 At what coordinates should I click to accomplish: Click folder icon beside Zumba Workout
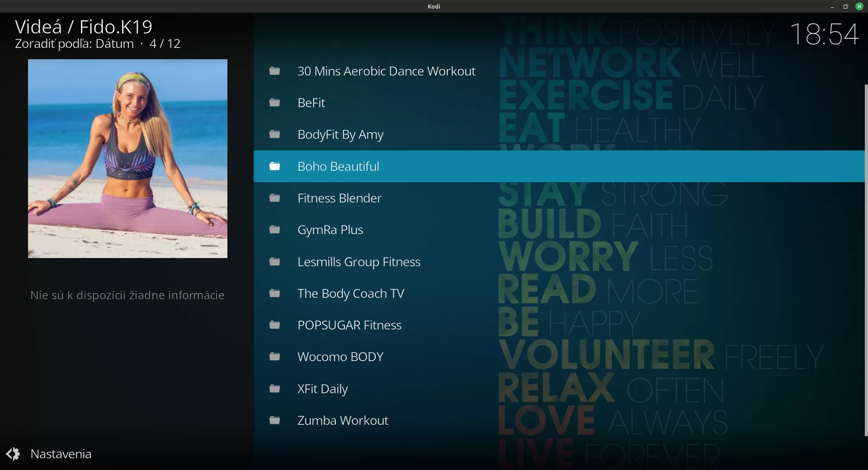click(x=274, y=420)
